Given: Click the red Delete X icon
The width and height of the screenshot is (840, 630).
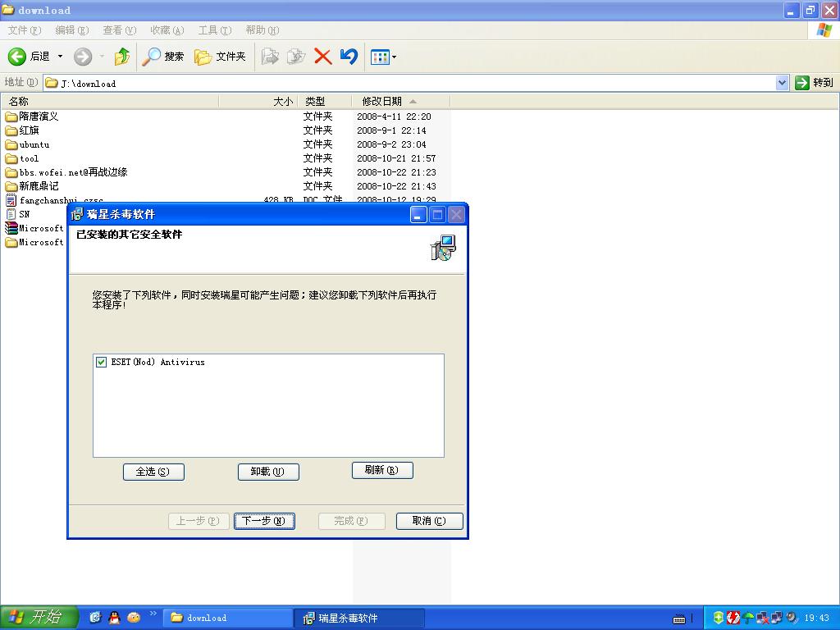Looking at the screenshot, I should tap(322, 57).
